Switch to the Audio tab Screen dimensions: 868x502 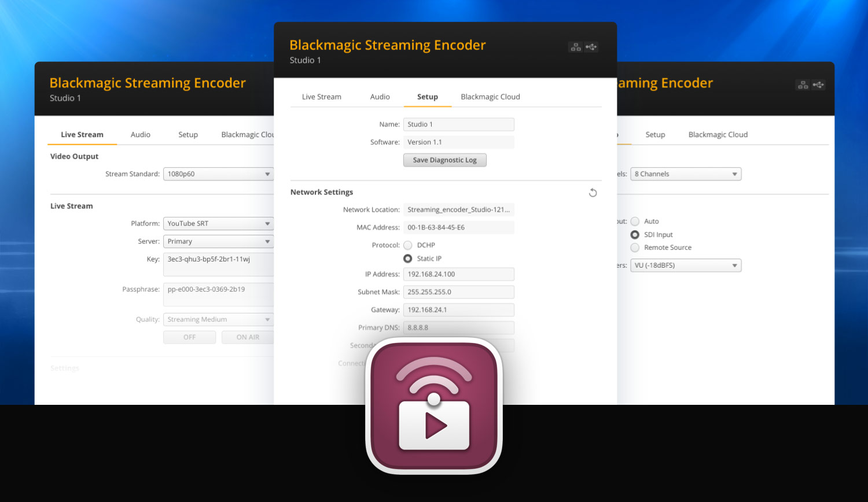point(380,97)
